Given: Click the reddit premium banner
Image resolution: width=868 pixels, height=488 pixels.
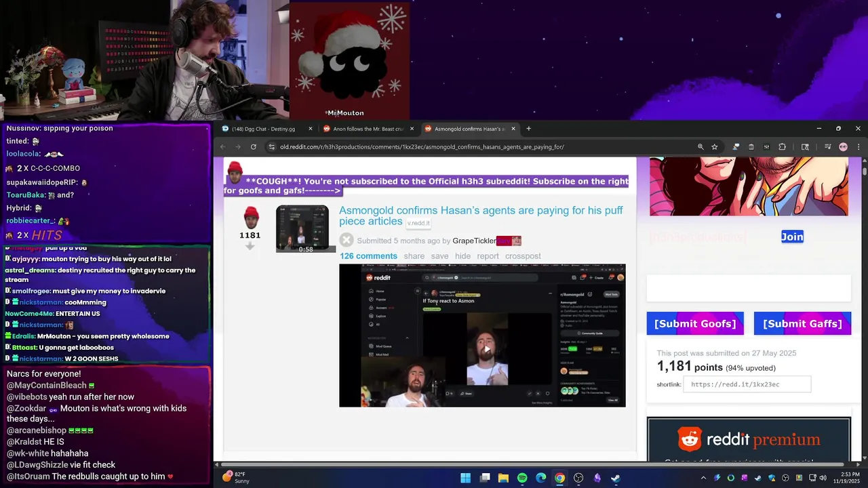Looking at the screenshot, I should coord(749,440).
